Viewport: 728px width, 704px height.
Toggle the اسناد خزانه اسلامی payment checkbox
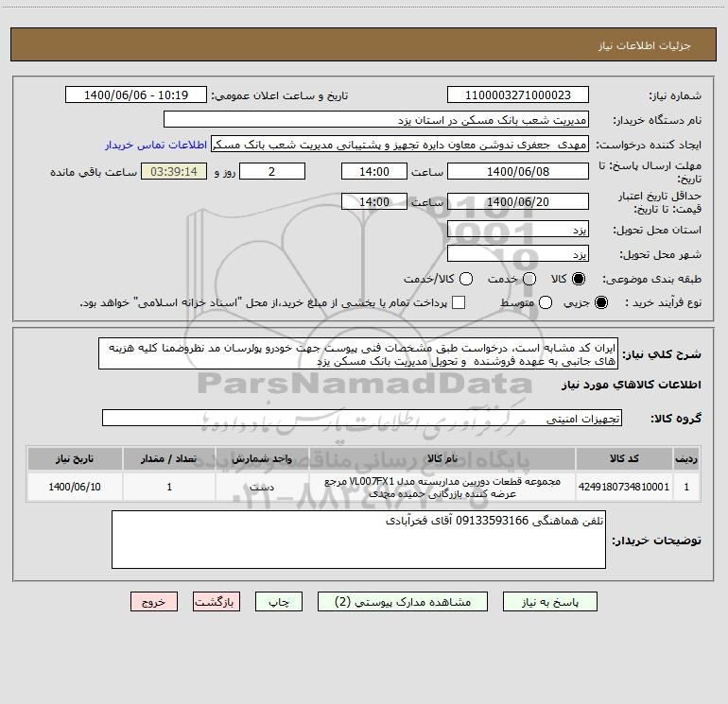459,302
